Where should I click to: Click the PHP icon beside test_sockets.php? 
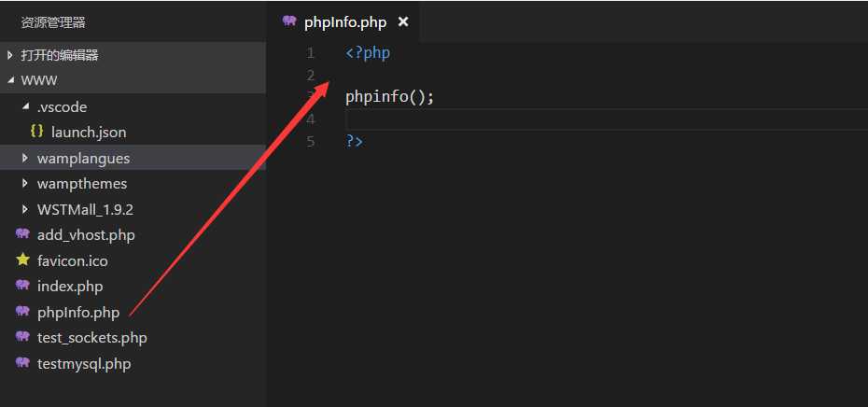pos(22,337)
